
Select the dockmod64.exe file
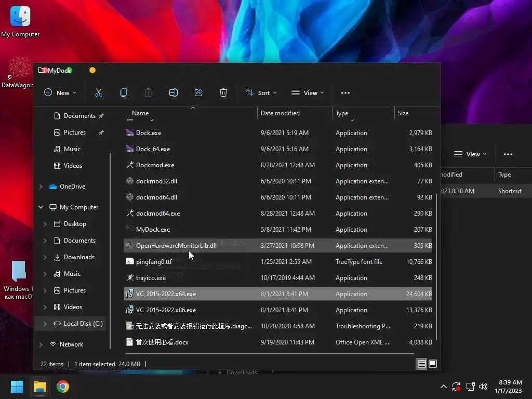coord(278,214)
